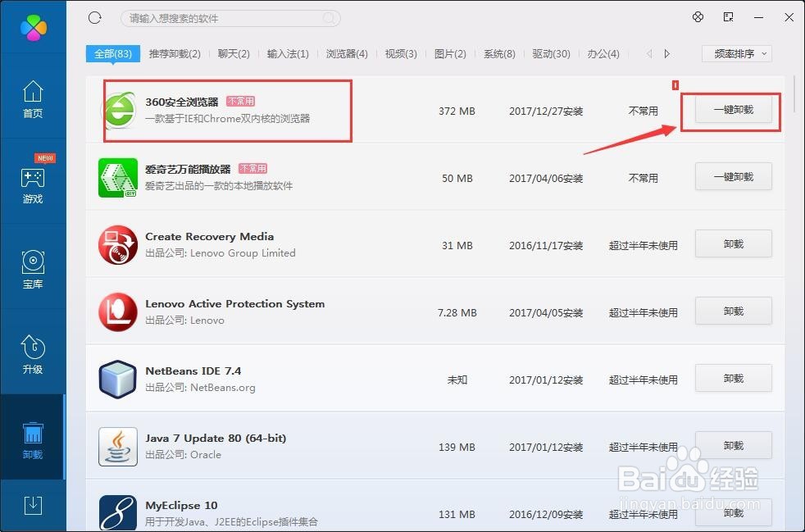Viewport: 805px width, 532px height.
Task: Click the minimize-to-tray icon at top right
Action: 726,16
